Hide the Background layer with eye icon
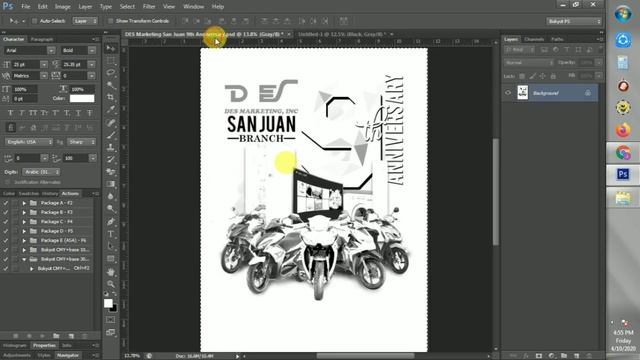The width and height of the screenshot is (640, 360). click(x=508, y=93)
